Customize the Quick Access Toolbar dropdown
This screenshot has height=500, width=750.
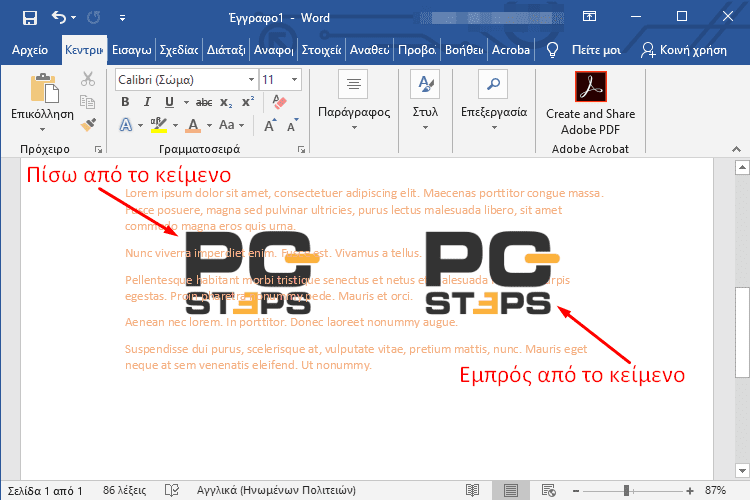coord(122,18)
